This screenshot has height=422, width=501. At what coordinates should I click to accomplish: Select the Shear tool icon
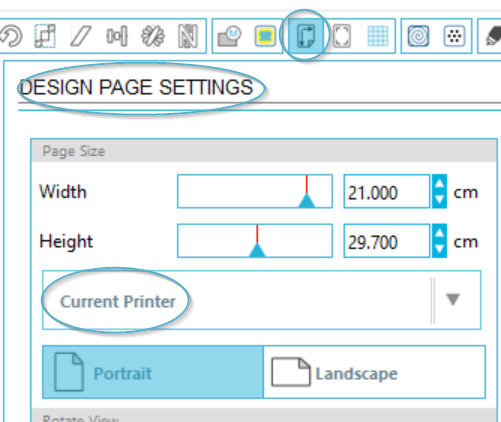[81, 36]
